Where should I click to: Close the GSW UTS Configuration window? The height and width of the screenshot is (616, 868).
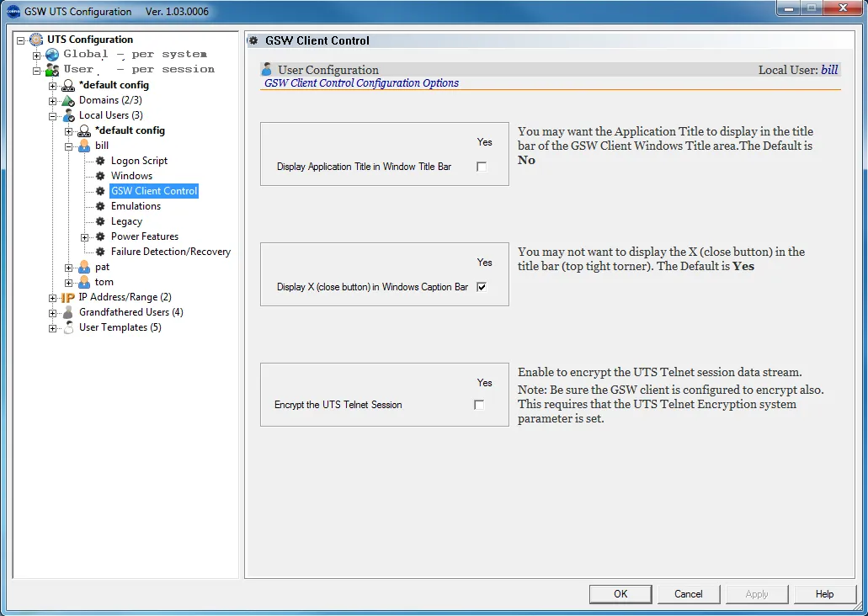coord(843,8)
